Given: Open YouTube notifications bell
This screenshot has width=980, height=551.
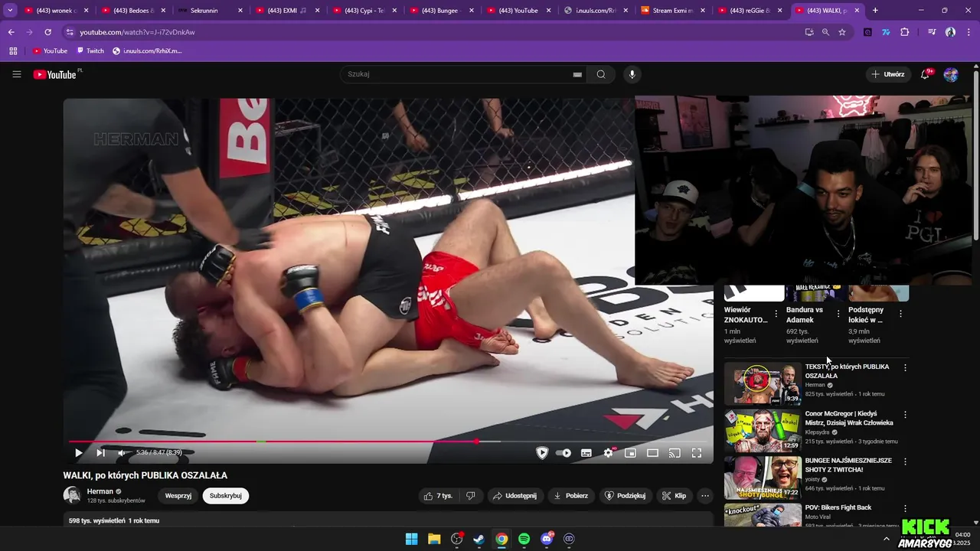Looking at the screenshot, I should coord(926,74).
